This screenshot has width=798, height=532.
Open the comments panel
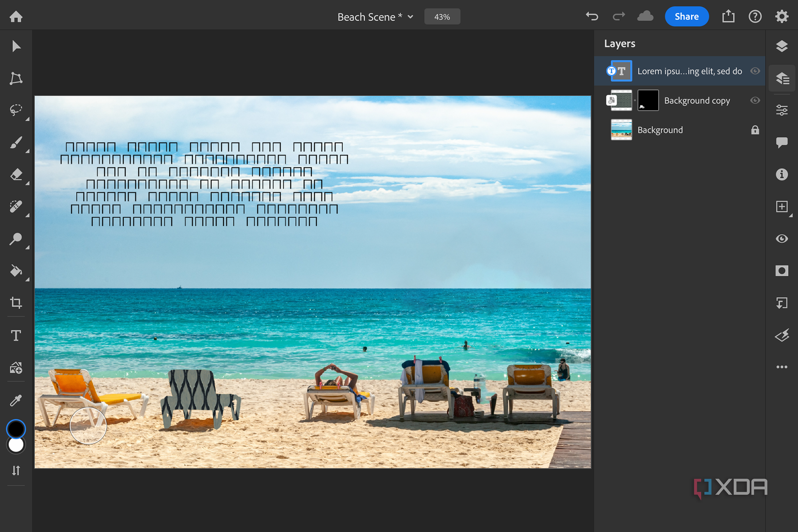click(782, 142)
